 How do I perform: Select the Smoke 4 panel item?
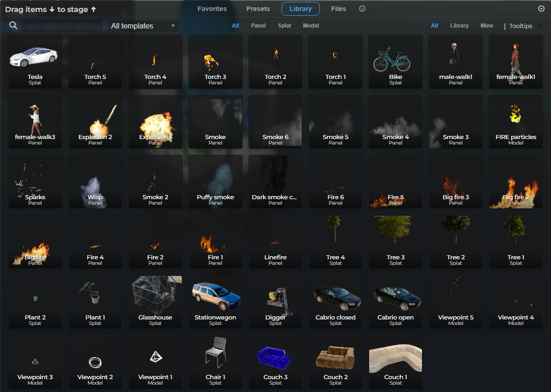[396, 122]
